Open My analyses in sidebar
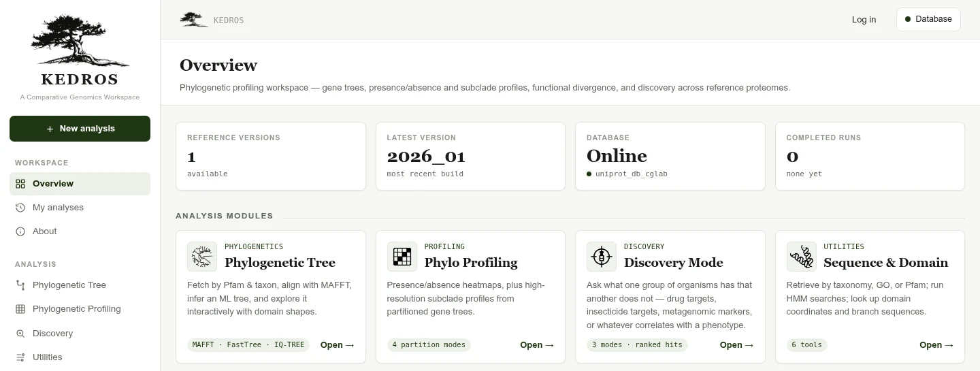 tap(80, 208)
